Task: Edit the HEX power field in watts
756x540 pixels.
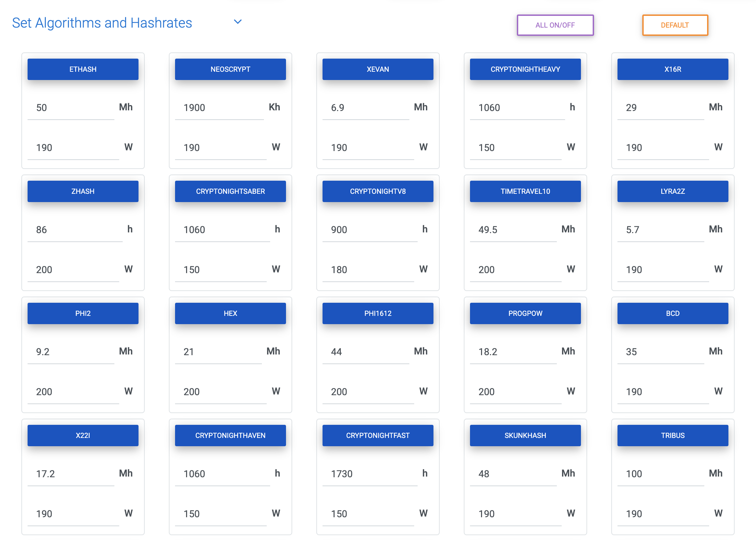Action: tap(221, 392)
